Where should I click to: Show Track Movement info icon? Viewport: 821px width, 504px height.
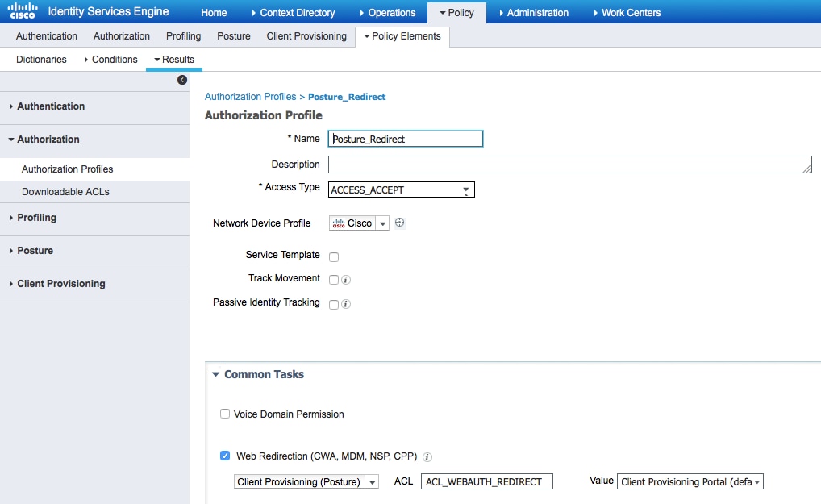(x=345, y=280)
